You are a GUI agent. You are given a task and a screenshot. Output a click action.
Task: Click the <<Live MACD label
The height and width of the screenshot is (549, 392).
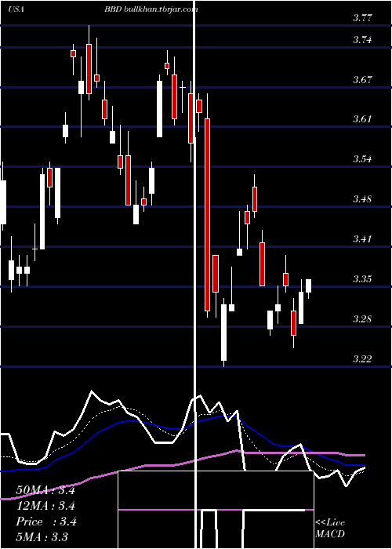[330, 529]
